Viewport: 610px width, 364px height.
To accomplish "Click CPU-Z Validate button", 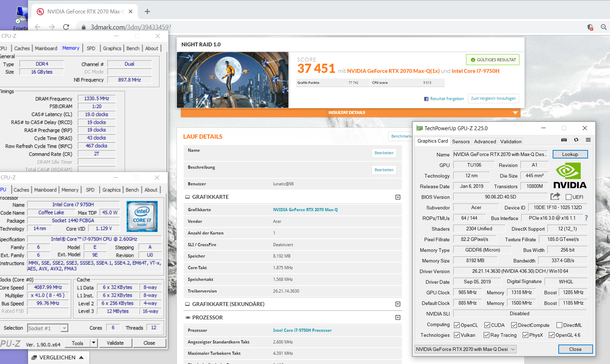I will point(115,343).
